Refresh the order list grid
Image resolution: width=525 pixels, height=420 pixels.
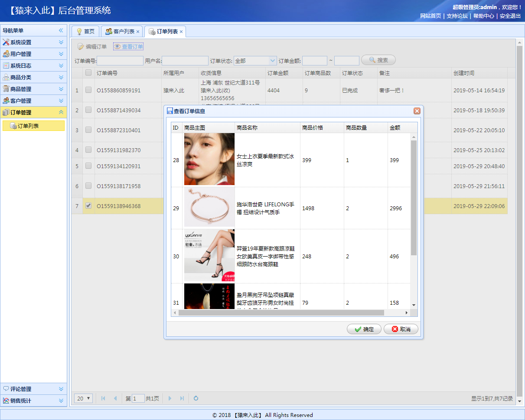click(x=196, y=398)
